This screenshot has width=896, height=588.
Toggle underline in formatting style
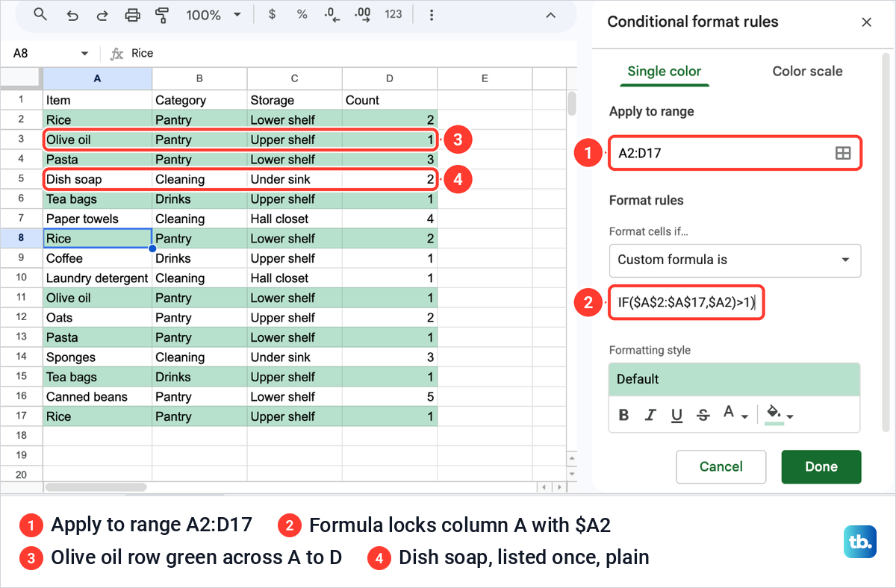click(676, 415)
